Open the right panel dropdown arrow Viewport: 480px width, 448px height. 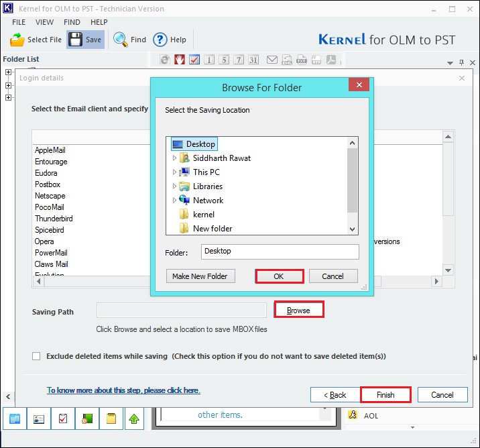[x=450, y=63]
